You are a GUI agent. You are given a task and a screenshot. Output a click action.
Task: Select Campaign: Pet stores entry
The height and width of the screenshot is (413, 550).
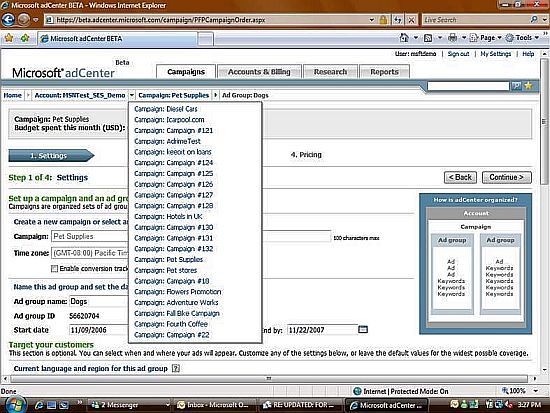(x=166, y=271)
